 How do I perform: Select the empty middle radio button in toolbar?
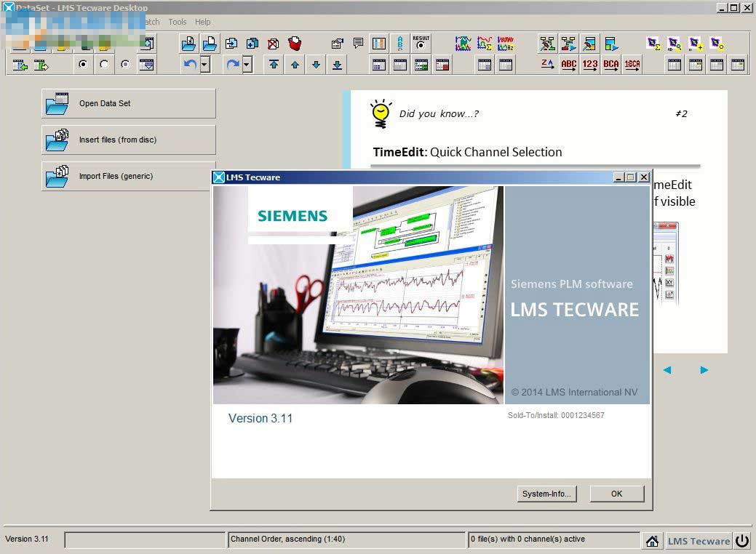(104, 64)
